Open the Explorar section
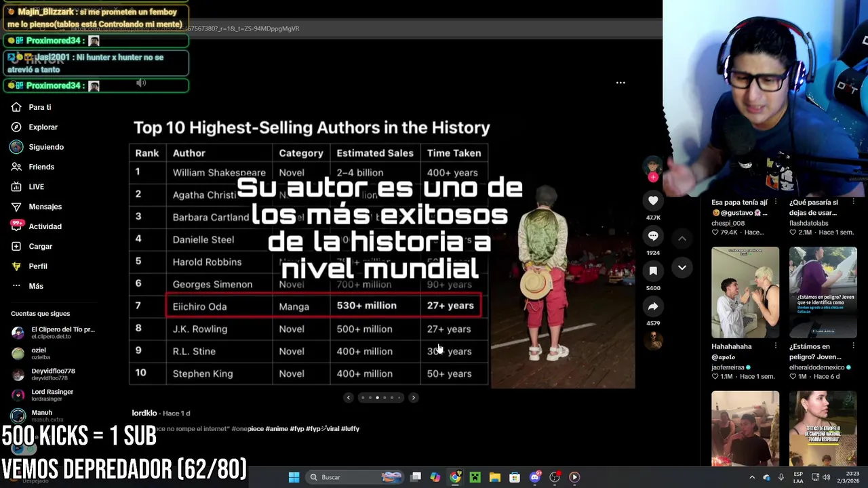Screen dimensions: 868x488 [x=35, y=127]
